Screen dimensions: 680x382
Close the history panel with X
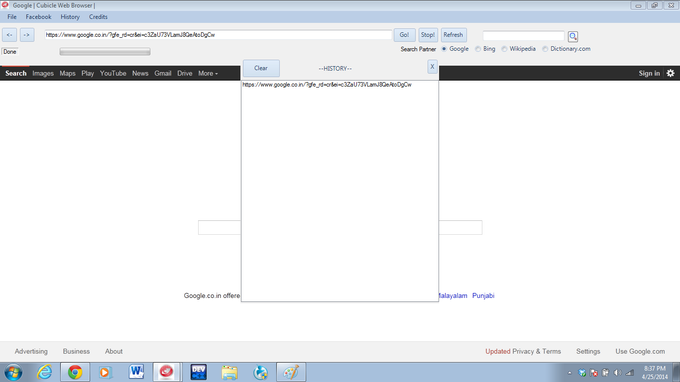(432, 66)
